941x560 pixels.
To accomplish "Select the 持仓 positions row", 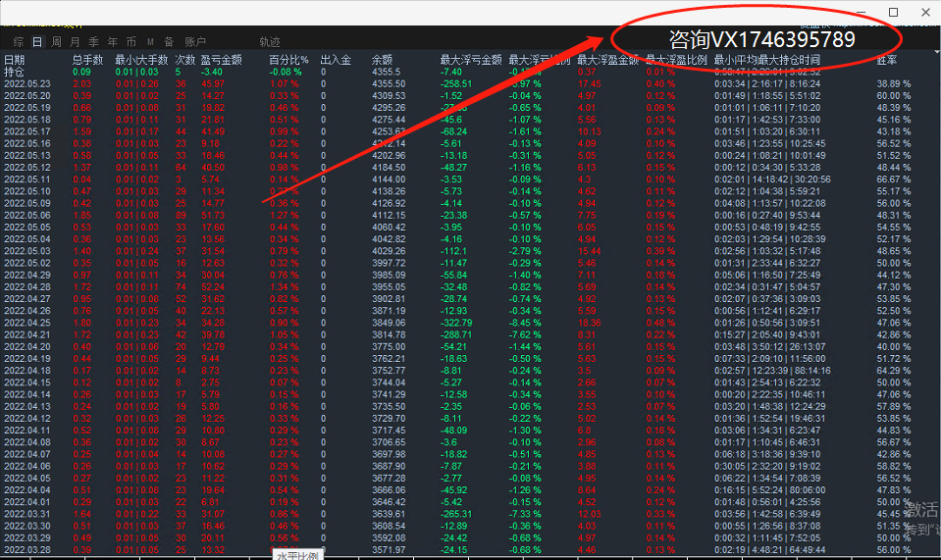I will (x=15, y=73).
